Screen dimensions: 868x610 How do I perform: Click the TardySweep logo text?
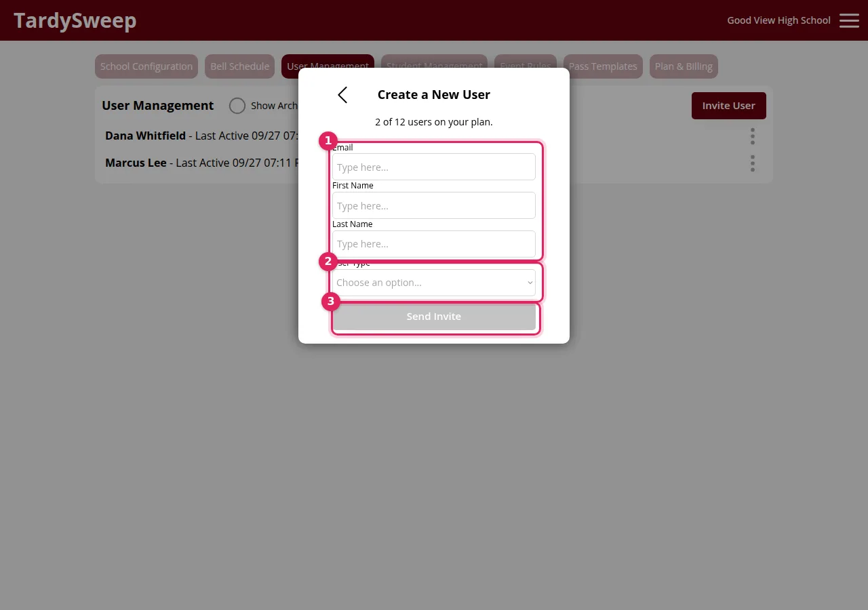coord(75,20)
